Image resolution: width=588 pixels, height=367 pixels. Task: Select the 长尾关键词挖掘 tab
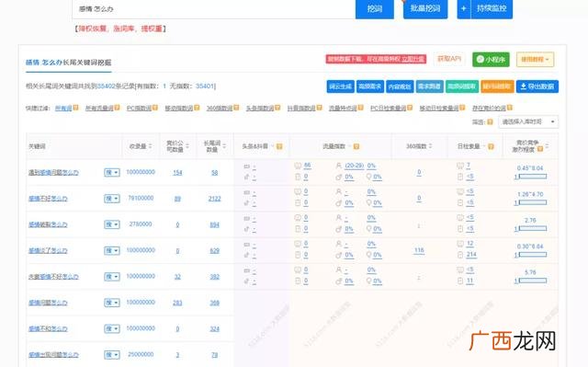[x=68, y=63]
